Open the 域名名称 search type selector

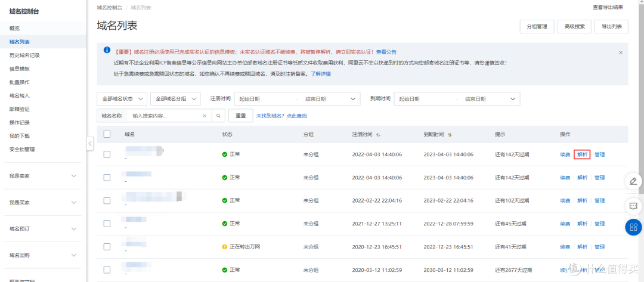[x=112, y=116]
